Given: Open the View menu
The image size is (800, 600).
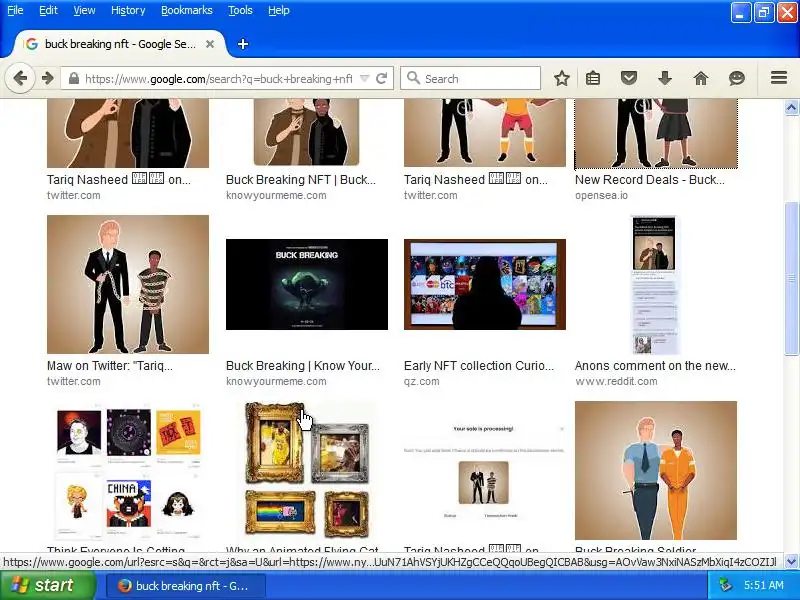Looking at the screenshot, I should (x=84, y=10).
